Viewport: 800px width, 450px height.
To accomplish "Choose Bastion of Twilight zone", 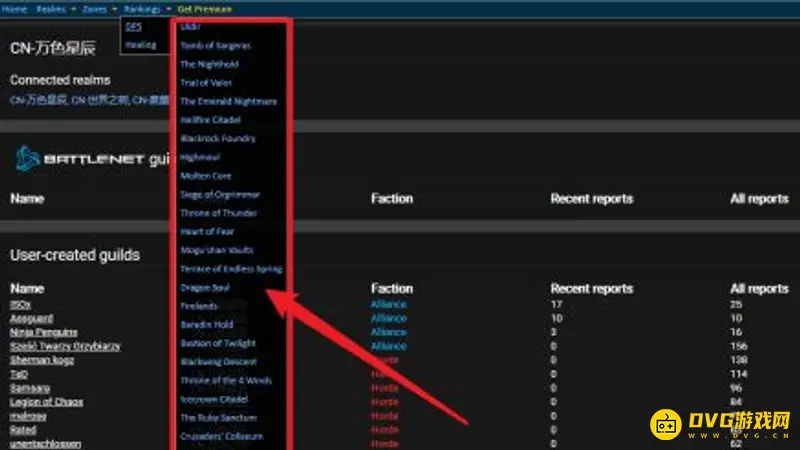I will click(218, 343).
